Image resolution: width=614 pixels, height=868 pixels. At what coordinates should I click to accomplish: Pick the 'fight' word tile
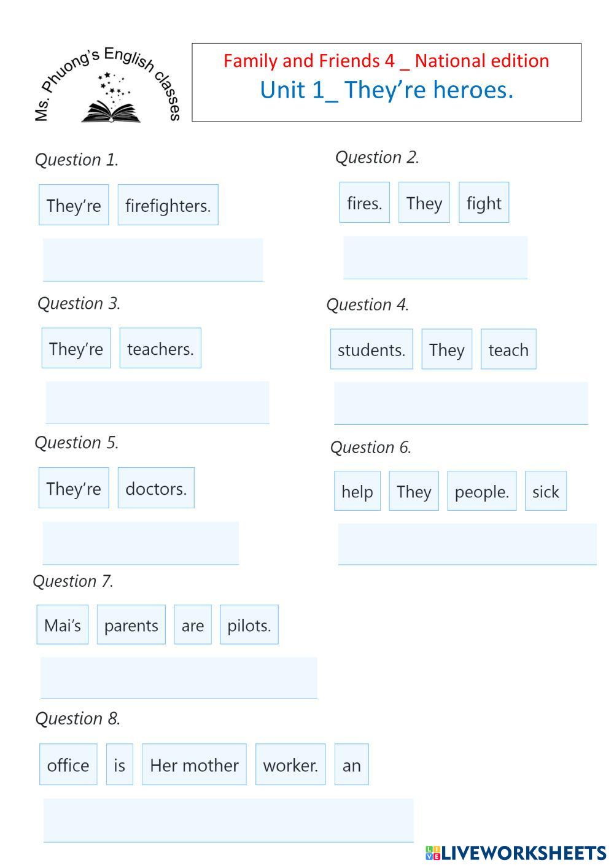[x=483, y=203]
